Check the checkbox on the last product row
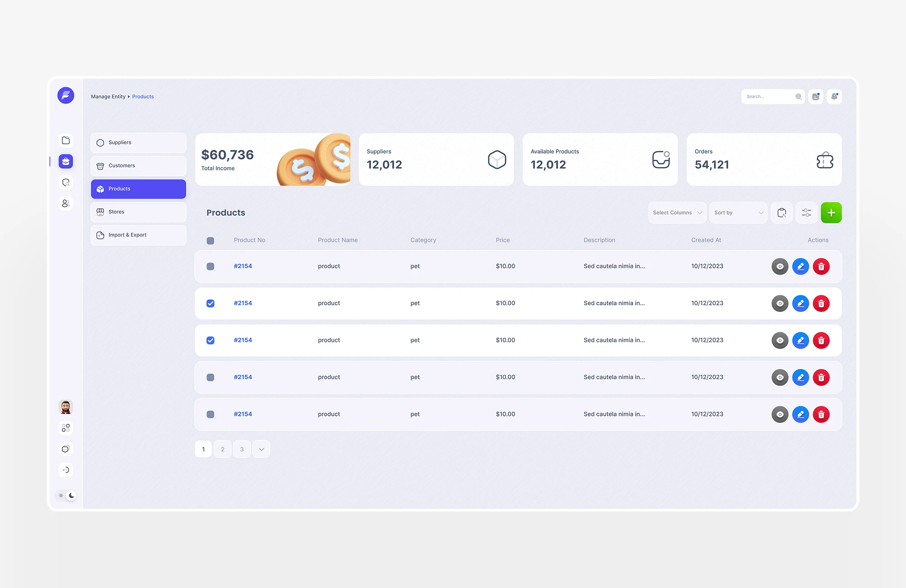906x588 pixels. [x=210, y=414]
